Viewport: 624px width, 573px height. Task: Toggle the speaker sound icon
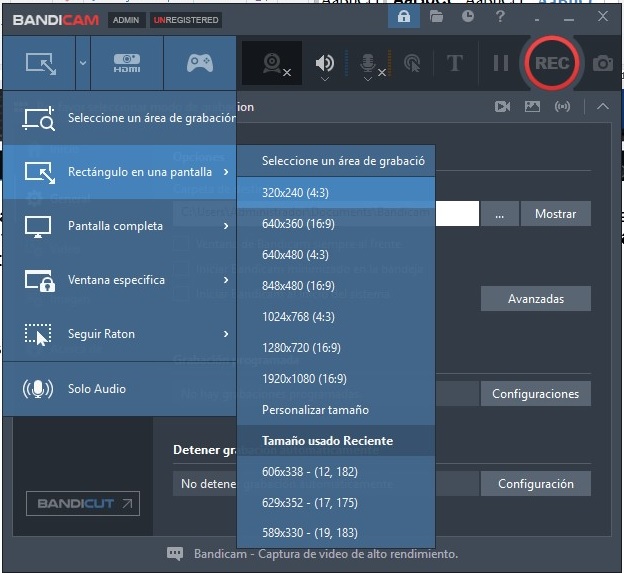(325, 63)
